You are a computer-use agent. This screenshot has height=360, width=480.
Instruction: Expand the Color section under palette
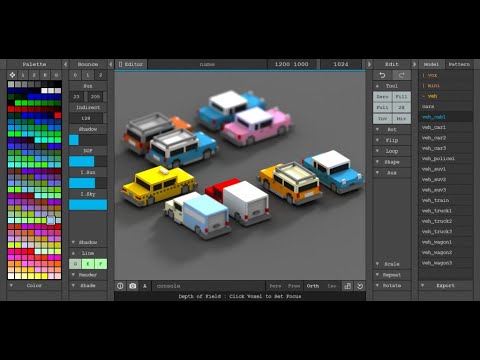34,286
